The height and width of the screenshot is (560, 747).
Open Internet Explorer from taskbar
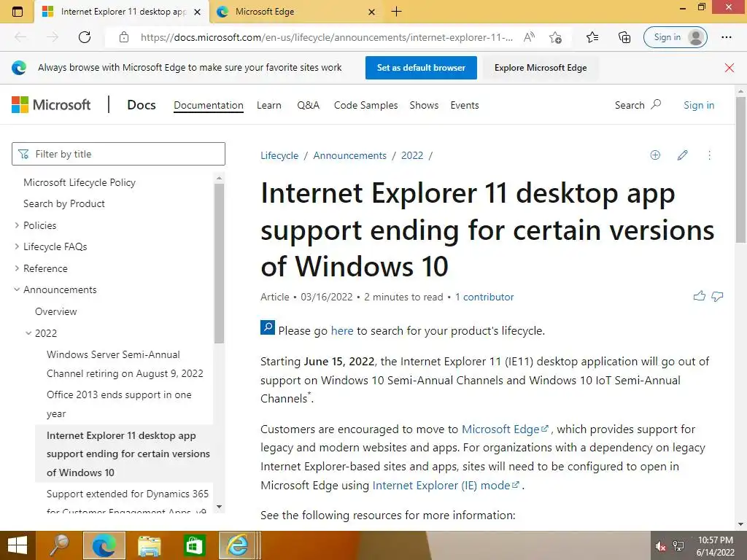click(x=239, y=545)
